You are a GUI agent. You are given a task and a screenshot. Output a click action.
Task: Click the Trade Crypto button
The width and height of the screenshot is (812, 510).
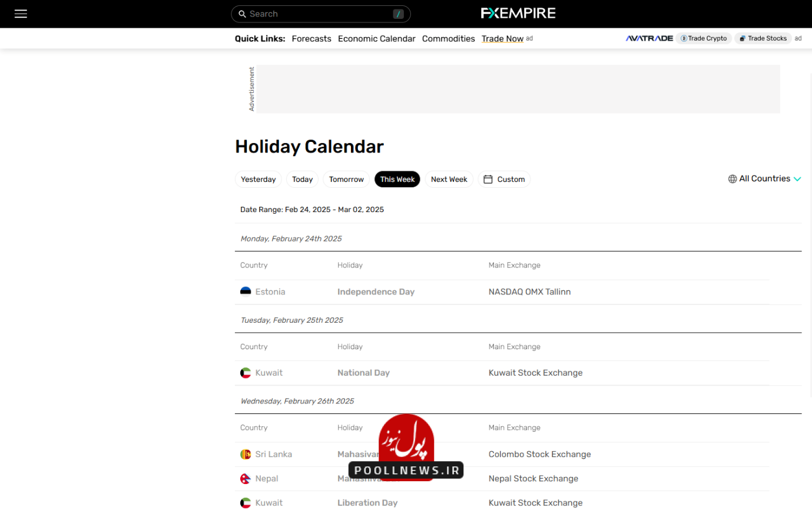pos(704,38)
